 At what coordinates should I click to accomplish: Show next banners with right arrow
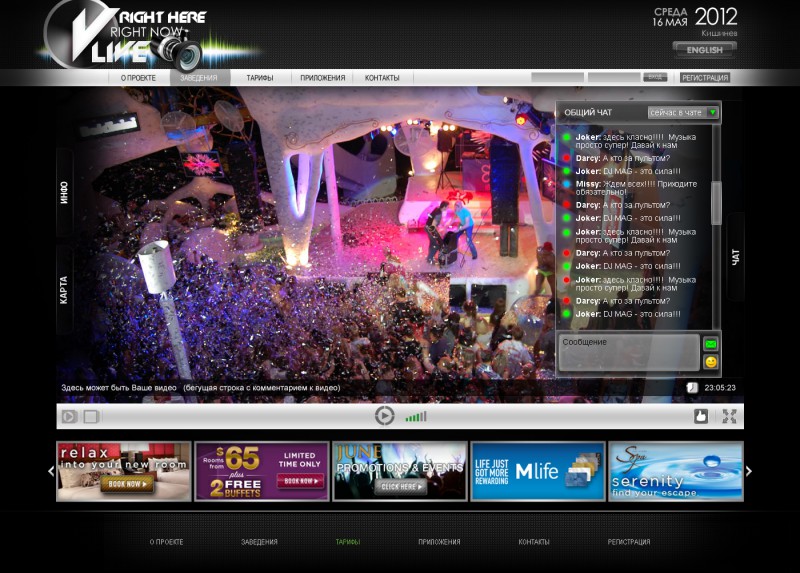[748, 471]
